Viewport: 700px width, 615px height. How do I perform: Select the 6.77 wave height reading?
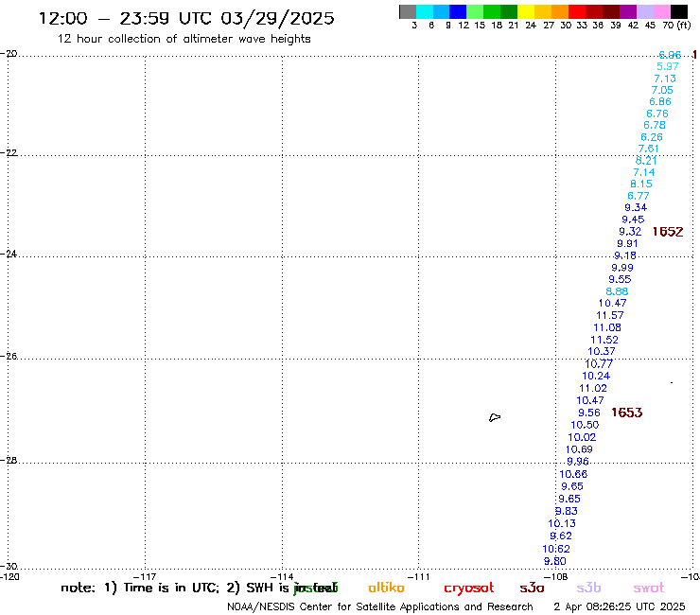click(639, 196)
